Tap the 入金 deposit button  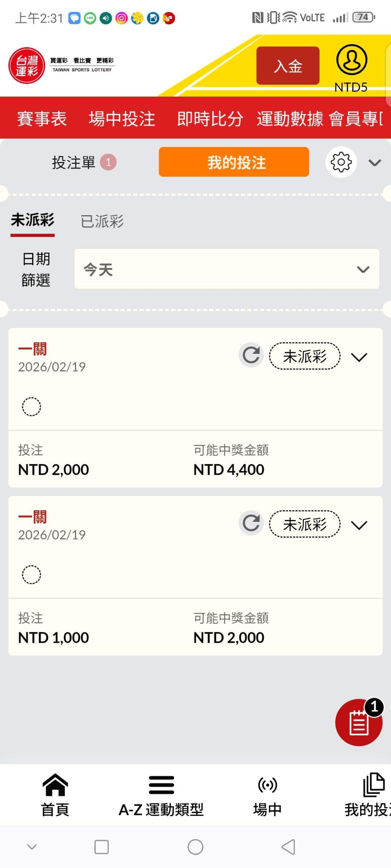click(288, 66)
